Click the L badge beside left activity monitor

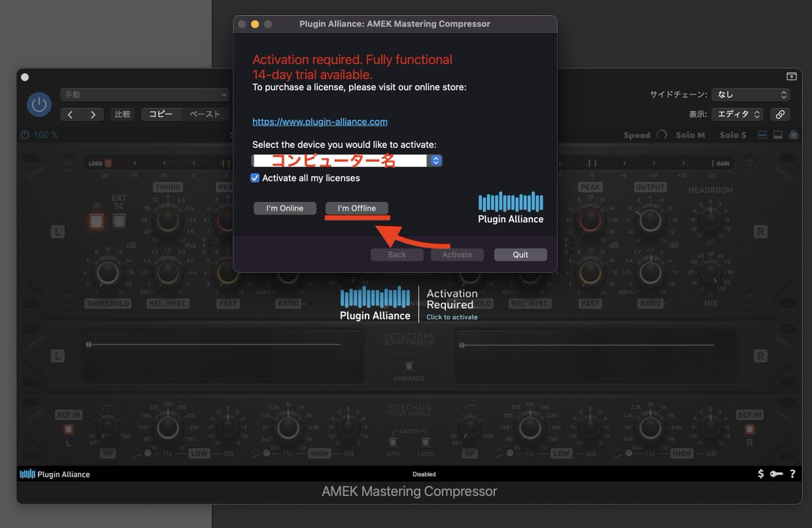pos(58,356)
